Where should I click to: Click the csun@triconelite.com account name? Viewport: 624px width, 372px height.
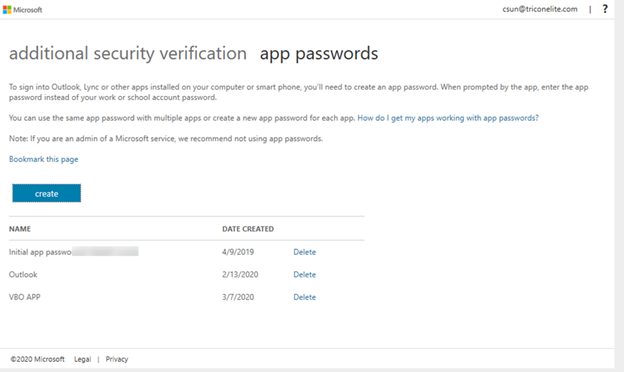540,9
